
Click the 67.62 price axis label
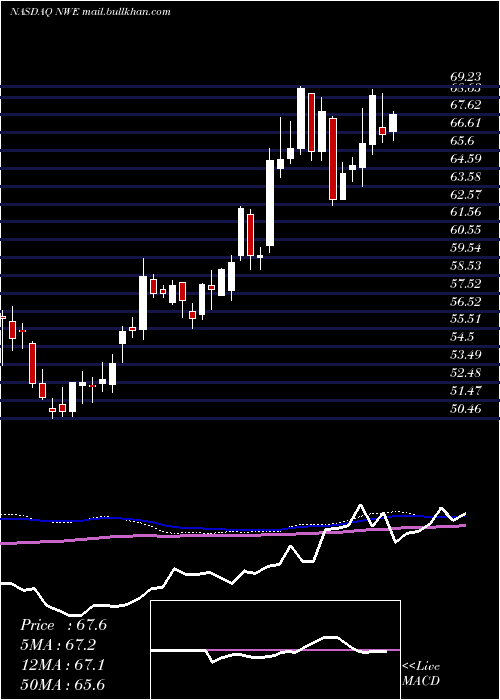[x=466, y=105]
